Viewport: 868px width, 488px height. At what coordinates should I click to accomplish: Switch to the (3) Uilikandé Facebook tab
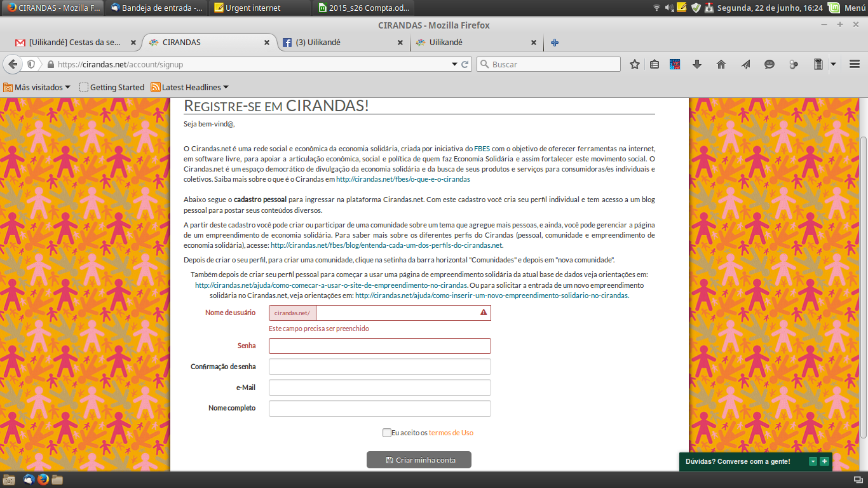[x=343, y=43]
